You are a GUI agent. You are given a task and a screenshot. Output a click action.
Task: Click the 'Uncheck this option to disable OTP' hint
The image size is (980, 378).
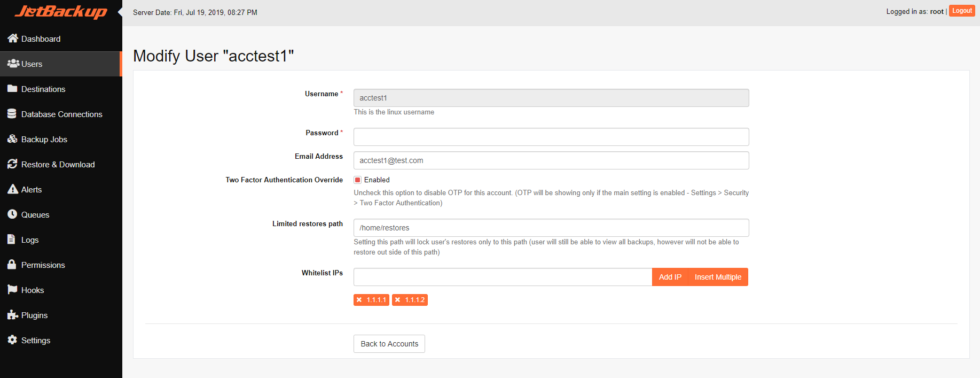pos(551,198)
